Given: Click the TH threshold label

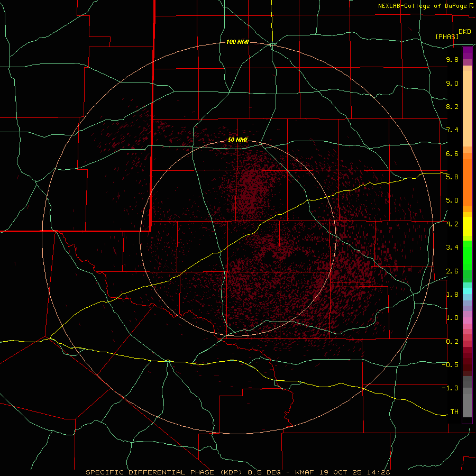Looking at the screenshot, I should tap(454, 412).
